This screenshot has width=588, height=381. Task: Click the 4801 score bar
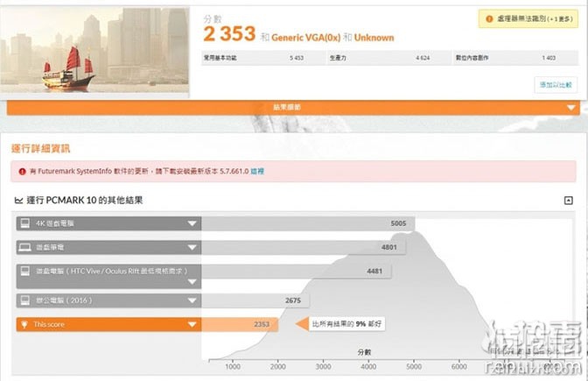tap(304, 247)
